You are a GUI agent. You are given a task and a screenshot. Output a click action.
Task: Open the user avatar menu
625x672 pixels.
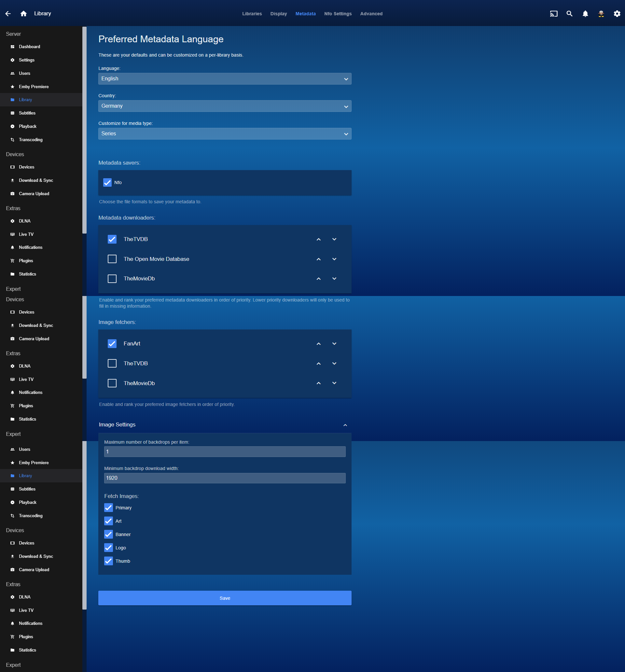pyautogui.click(x=601, y=14)
